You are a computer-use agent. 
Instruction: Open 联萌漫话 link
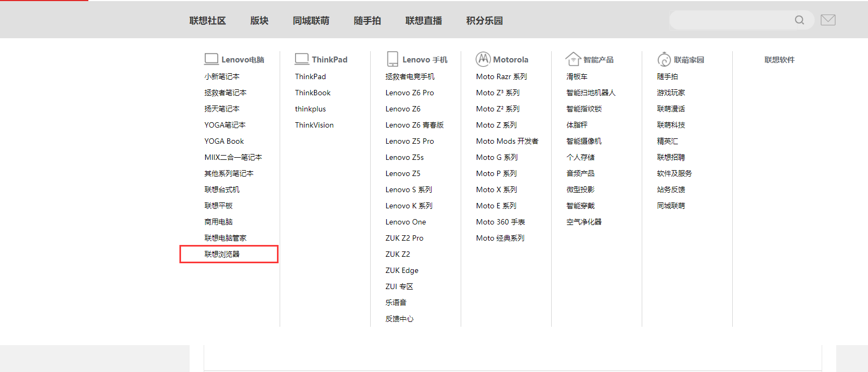coord(671,109)
